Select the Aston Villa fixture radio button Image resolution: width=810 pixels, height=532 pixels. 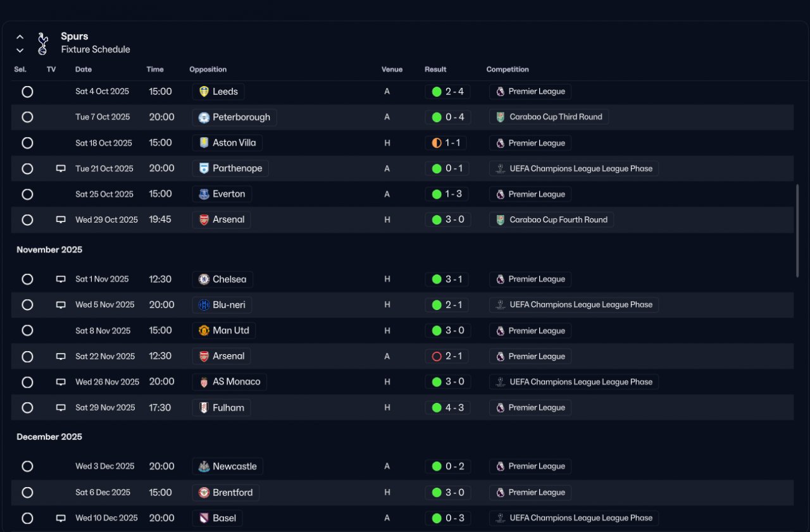(x=27, y=143)
